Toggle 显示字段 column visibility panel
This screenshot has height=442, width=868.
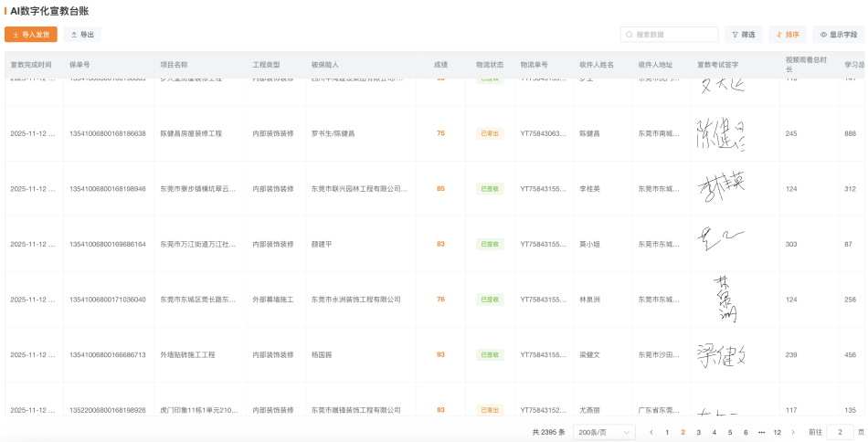pyautogui.click(x=838, y=35)
